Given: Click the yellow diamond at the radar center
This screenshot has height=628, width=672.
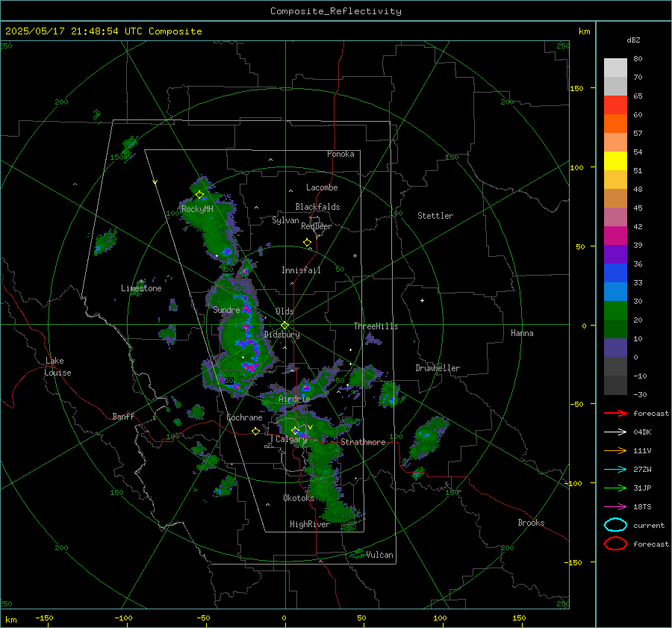Looking at the screenshot, I should click(285, 326).
